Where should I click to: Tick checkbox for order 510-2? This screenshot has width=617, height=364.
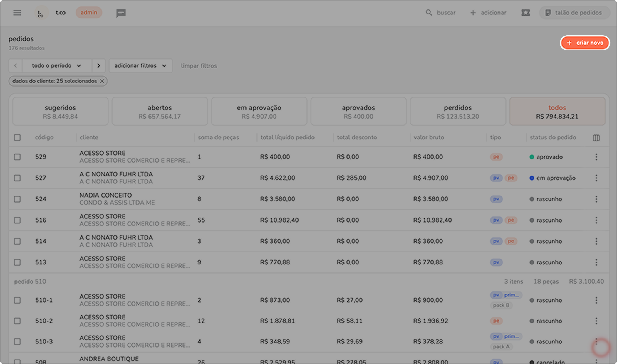[17, 321]
